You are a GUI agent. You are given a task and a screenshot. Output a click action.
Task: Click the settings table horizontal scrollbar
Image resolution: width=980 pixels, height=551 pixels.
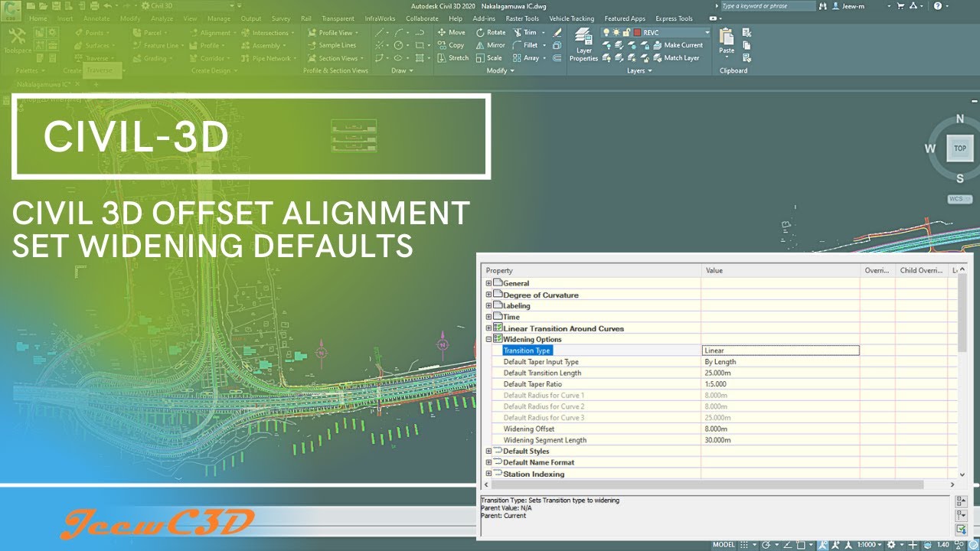click(x=708, y=484)
